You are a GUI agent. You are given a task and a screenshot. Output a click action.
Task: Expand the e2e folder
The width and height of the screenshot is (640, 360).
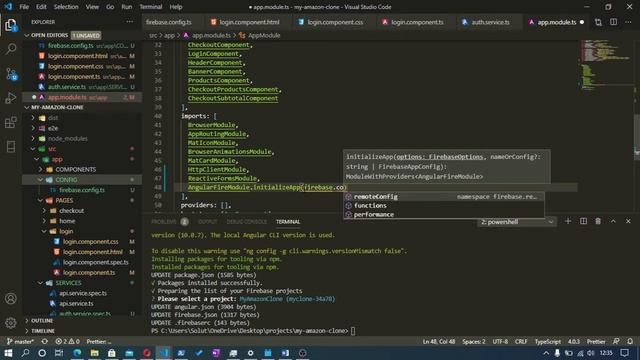pos(53,128)
